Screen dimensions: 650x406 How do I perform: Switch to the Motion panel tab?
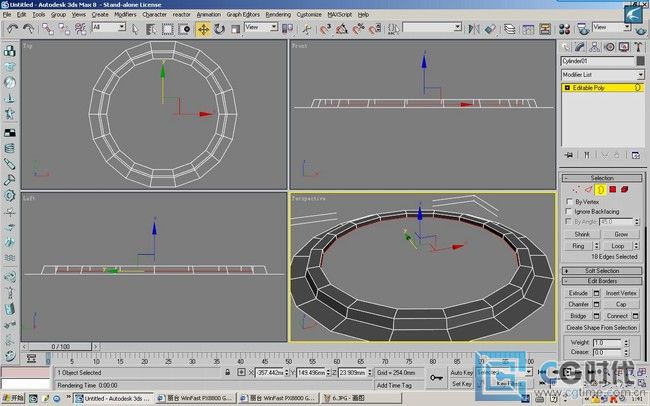tap(609, 47)
